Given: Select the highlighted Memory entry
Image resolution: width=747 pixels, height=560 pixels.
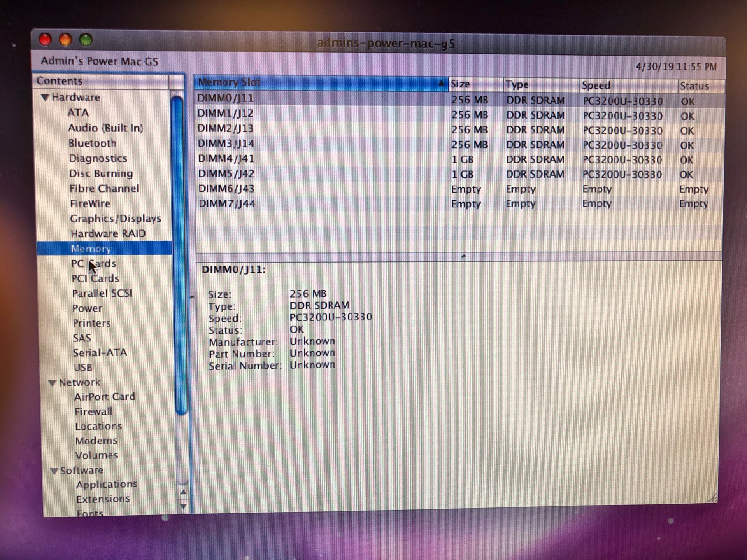Looking at the screenshot, I should pyautogui.click(x=104, y=248).
